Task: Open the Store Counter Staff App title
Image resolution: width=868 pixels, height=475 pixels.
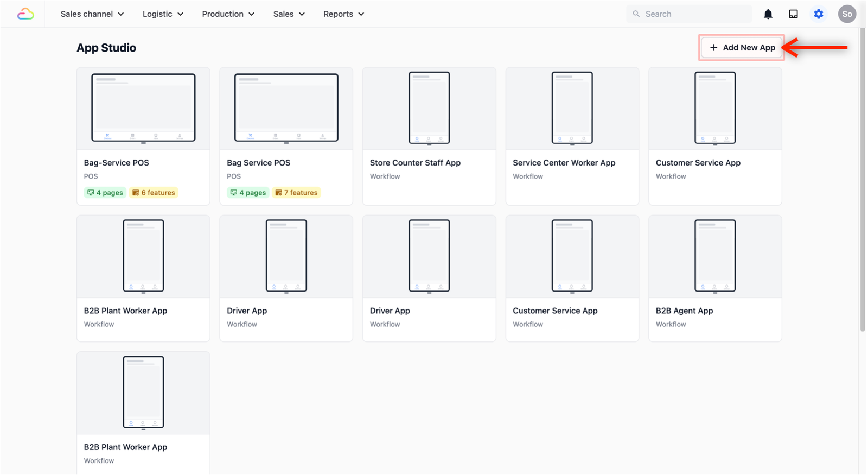Action: 415,163
